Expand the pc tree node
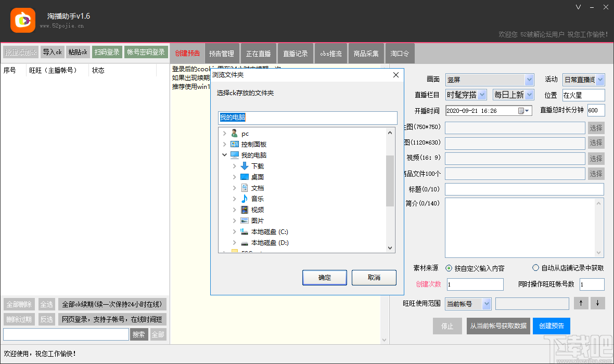This screenshot has width=614, height=364. (224, 134)
